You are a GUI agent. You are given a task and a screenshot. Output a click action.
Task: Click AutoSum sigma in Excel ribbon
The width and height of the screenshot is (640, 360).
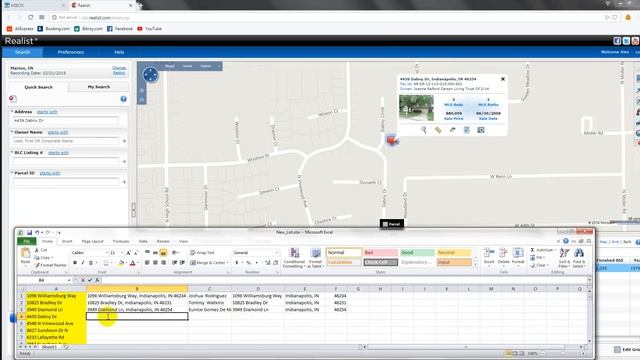coord(533,250)
